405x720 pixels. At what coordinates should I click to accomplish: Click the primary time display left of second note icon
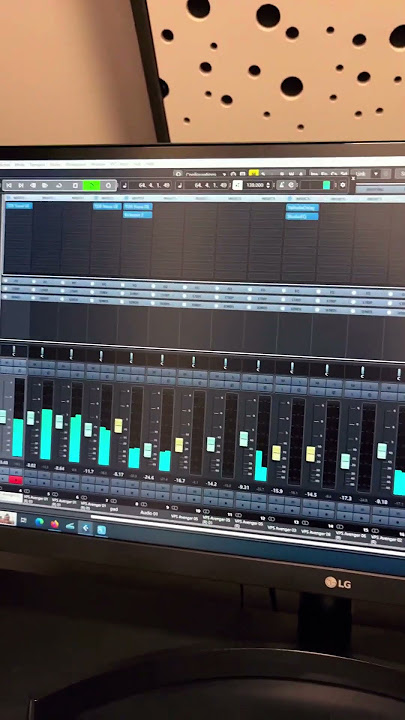(x=154, y=185)
